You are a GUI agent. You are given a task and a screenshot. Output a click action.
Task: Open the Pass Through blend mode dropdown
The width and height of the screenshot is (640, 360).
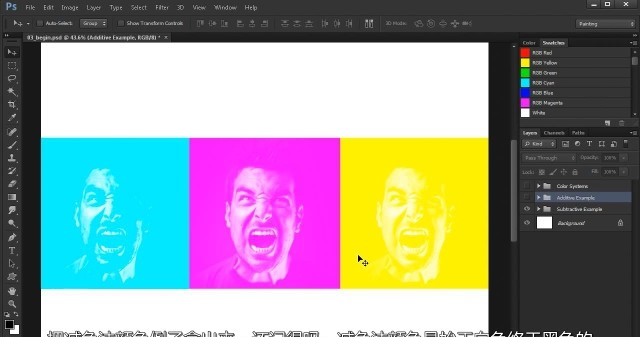[x=549, y=158]
